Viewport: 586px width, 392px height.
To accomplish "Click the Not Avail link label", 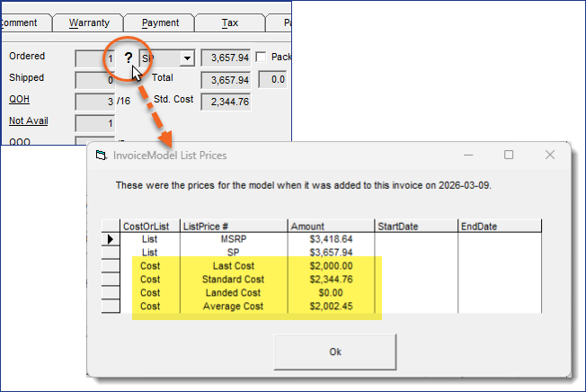I will [29, 120].
